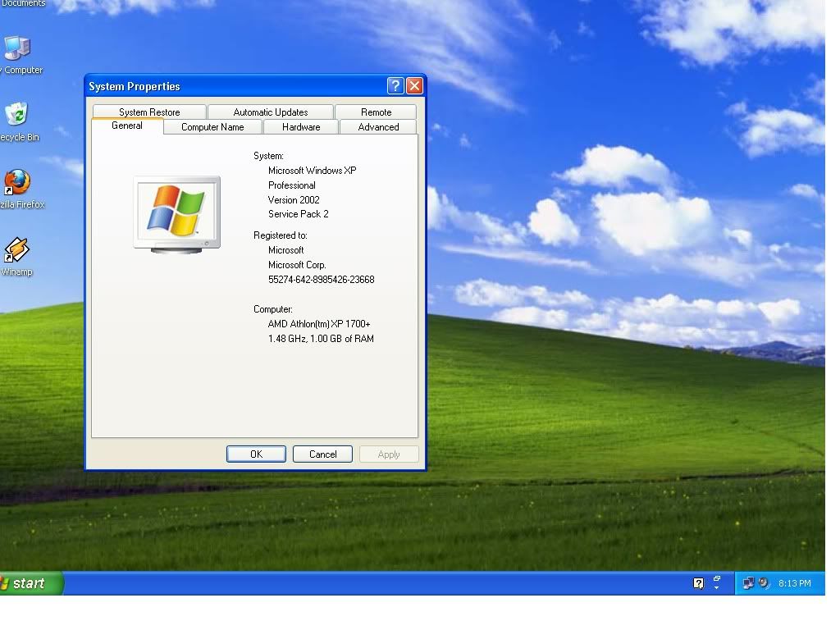Confirm with the OK button
Viewport: 840px width, 630px height.
(256, 454)
